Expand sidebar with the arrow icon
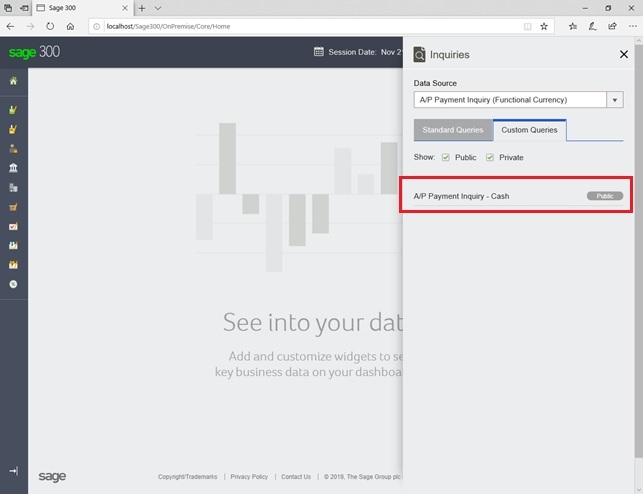The width and height of the screenshot is (643, 494). 14,471
